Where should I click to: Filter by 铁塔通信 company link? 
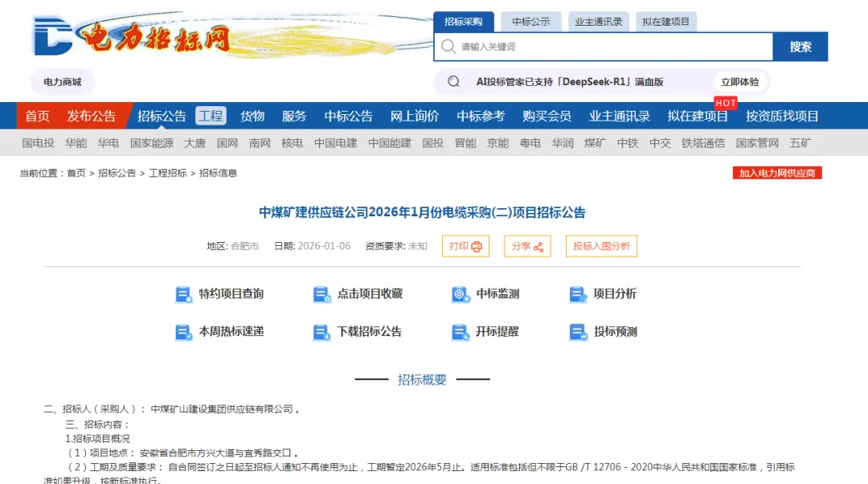pyautogui.click(x=703, y=143)
